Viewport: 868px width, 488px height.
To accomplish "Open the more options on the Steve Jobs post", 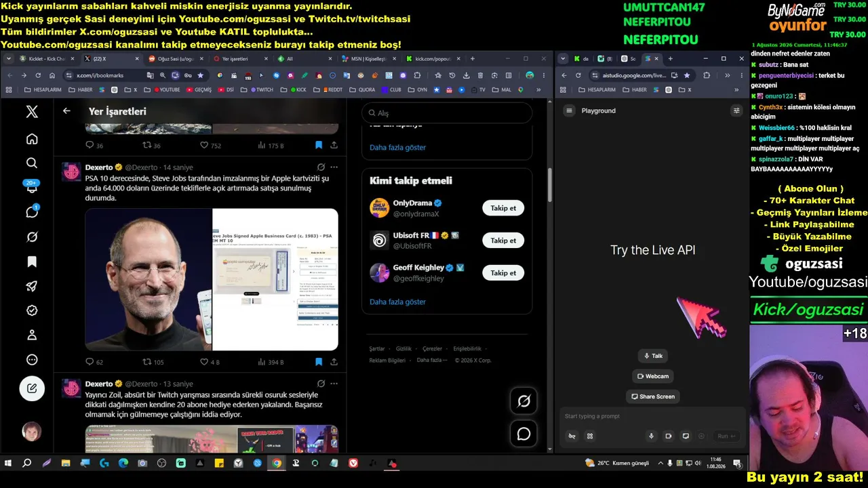I will coord(334,167).
